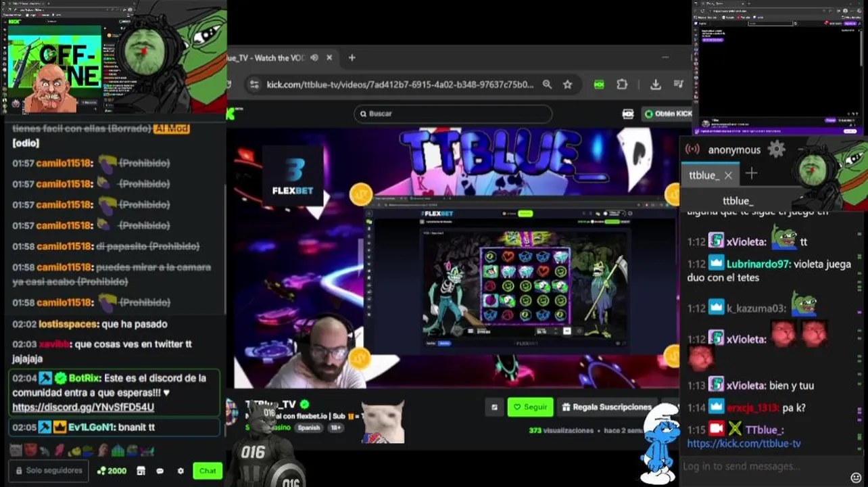868x487 pixels.
Task: Open the discord.gg/YNvSfFD54U link
Action: (83, 407)
